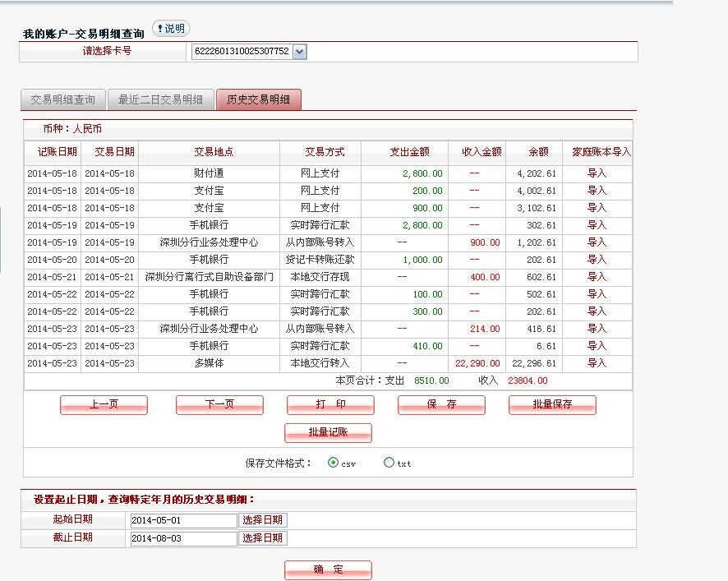This screenshot has height=581, width=728.
Task: Click 导入 for 支付宝 900.00 row
Action: click(597, 208)
